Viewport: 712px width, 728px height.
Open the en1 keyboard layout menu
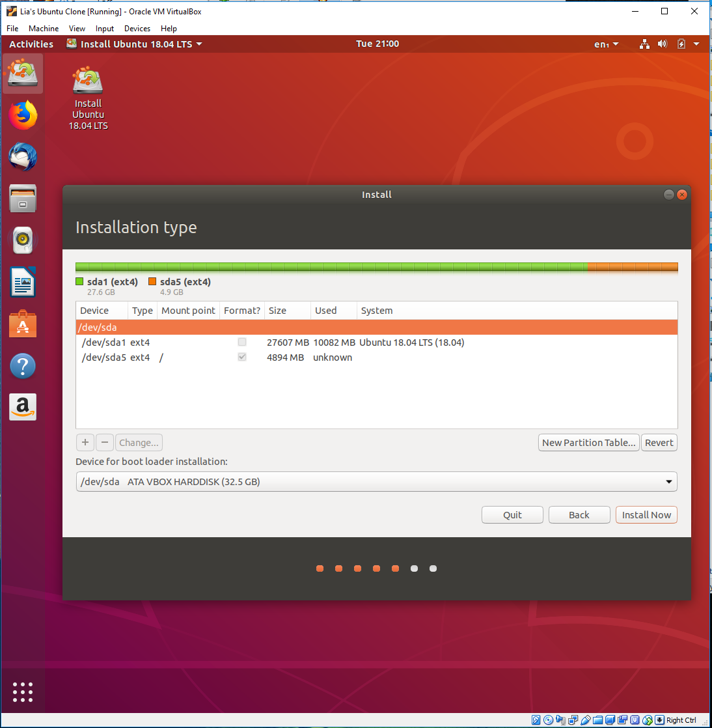605,44
